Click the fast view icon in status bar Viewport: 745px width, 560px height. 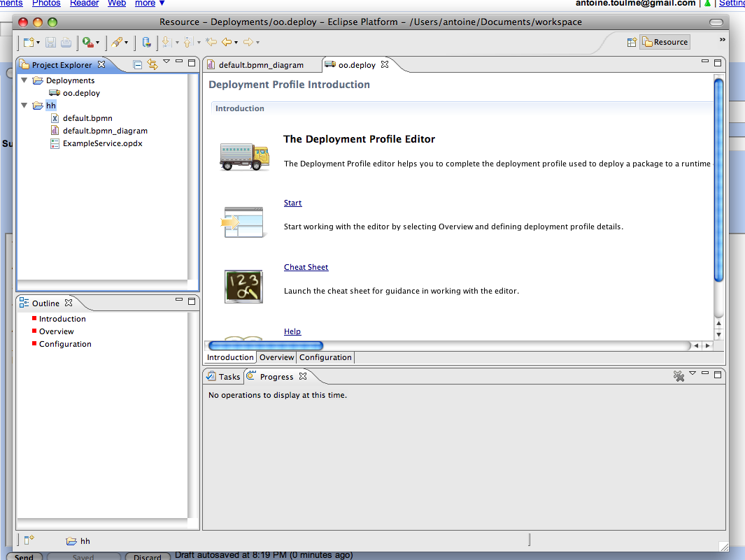click(x=29, y=540)
